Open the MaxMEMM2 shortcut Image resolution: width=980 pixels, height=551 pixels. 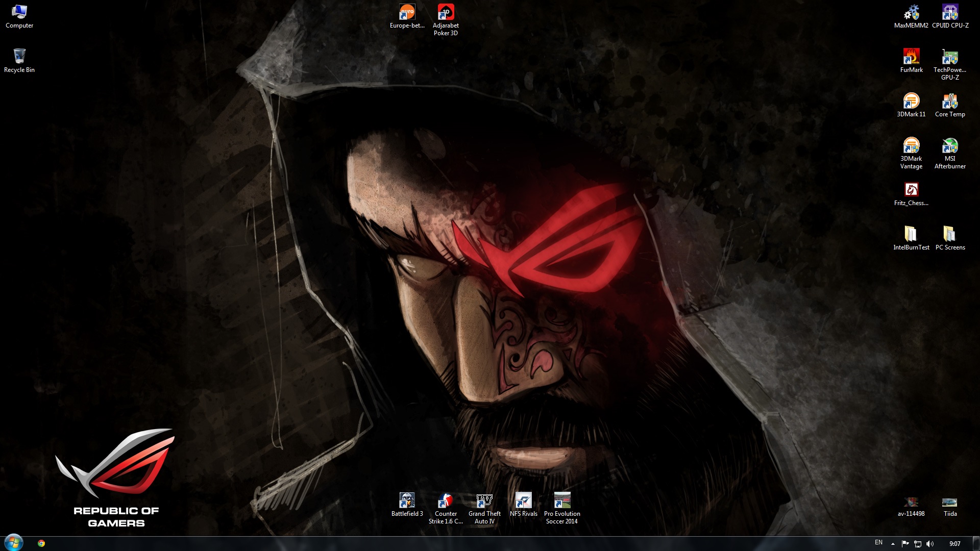click(911, 16)
